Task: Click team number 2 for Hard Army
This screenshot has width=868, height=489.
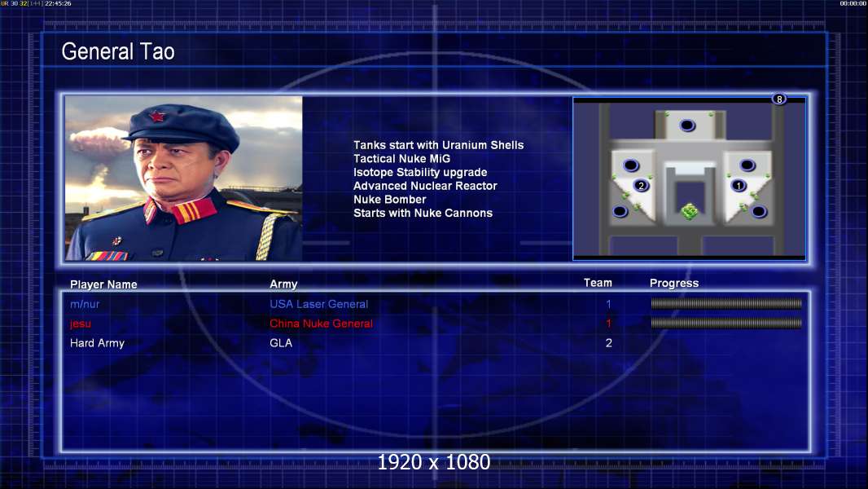Action: coord(608,343)
